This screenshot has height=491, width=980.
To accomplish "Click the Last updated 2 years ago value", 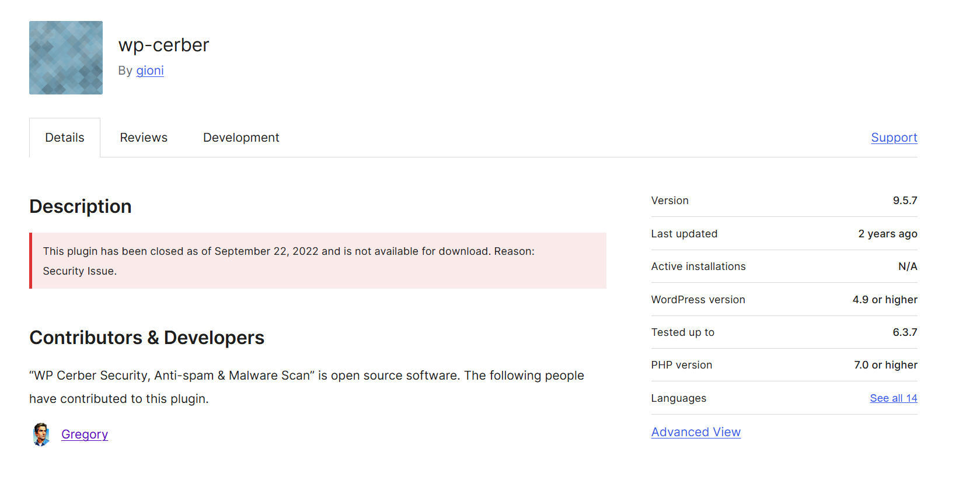I will (x=887, y=234).
